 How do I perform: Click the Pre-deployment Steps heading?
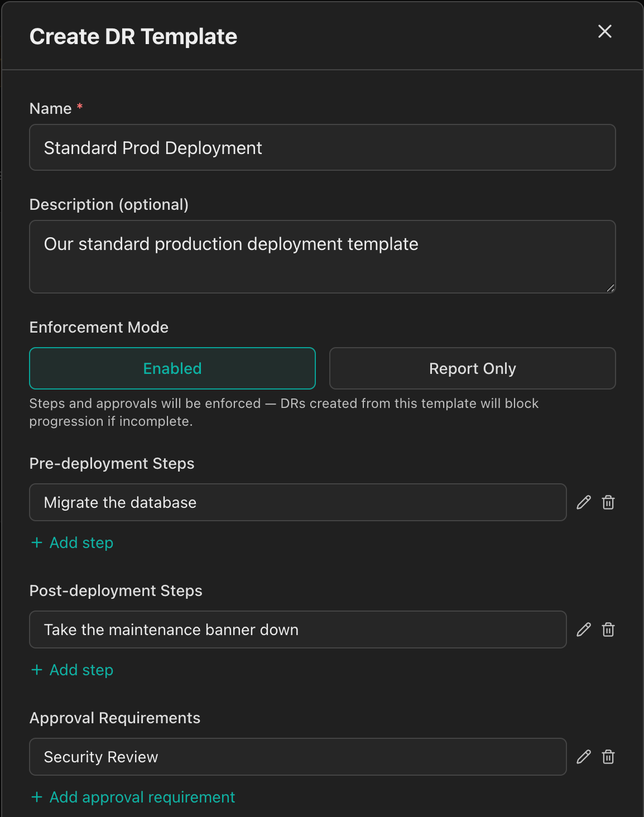112,463
